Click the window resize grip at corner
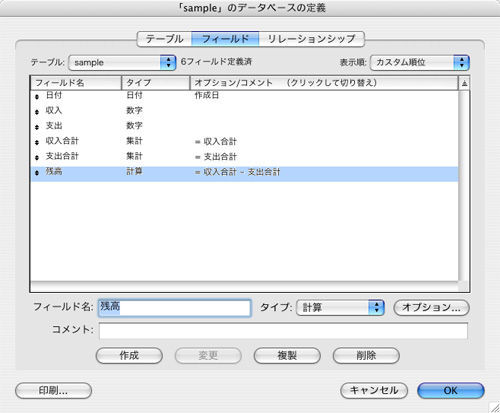The image size is (500, 413). (494, 407)
